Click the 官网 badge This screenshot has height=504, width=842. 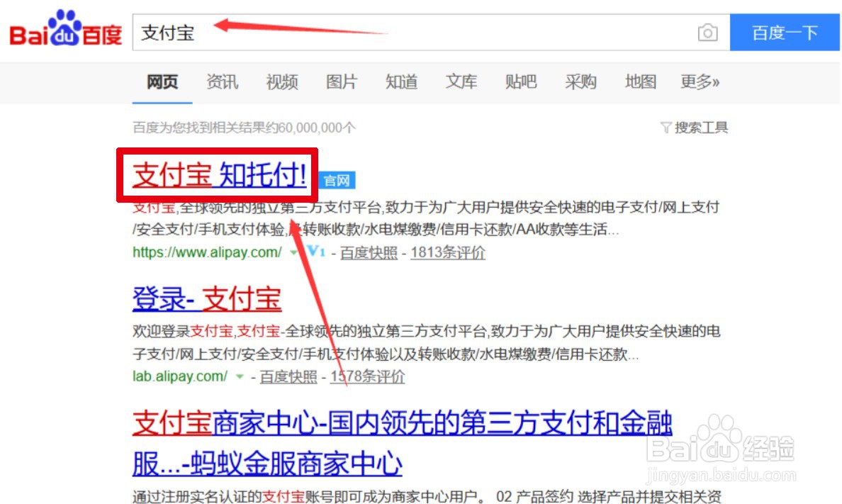coord(337,181)
